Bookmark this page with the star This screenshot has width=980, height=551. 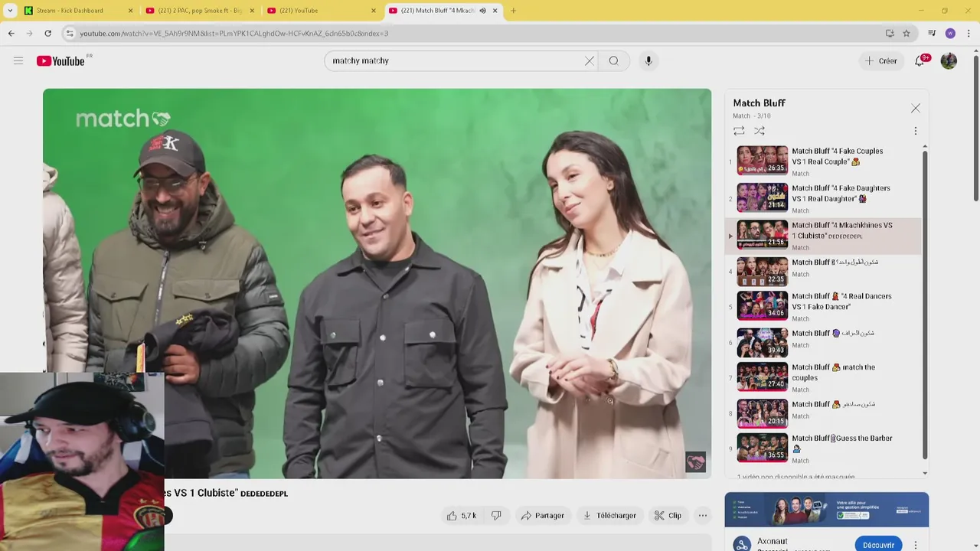(906, 33)
